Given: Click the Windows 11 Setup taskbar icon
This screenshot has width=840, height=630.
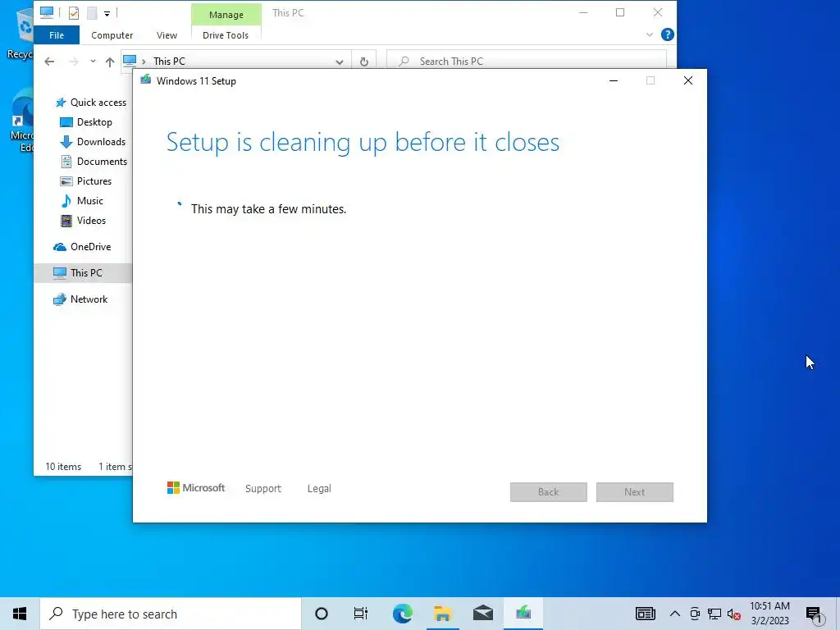Looking at the screenshot, I should pos(523,614).
